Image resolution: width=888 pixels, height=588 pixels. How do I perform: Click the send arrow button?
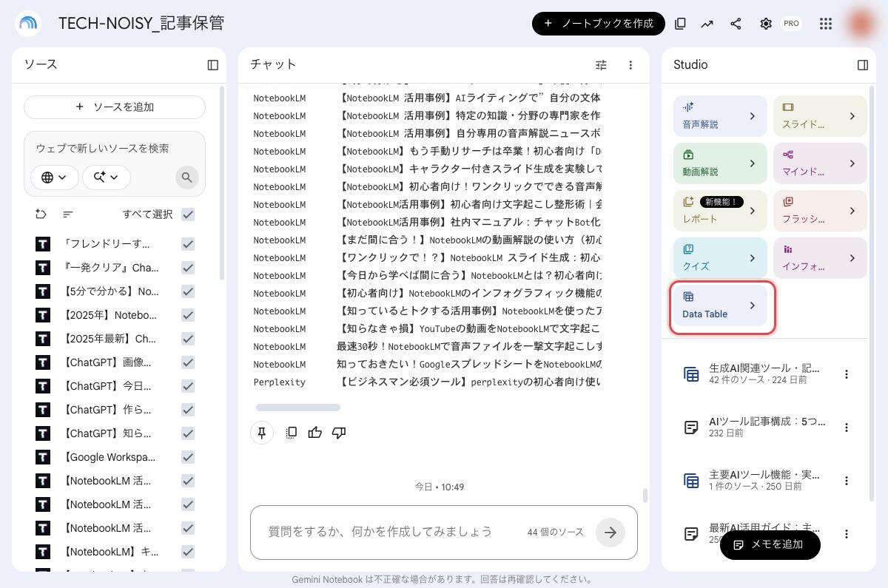pyautogui.click(x=610, y=532)
